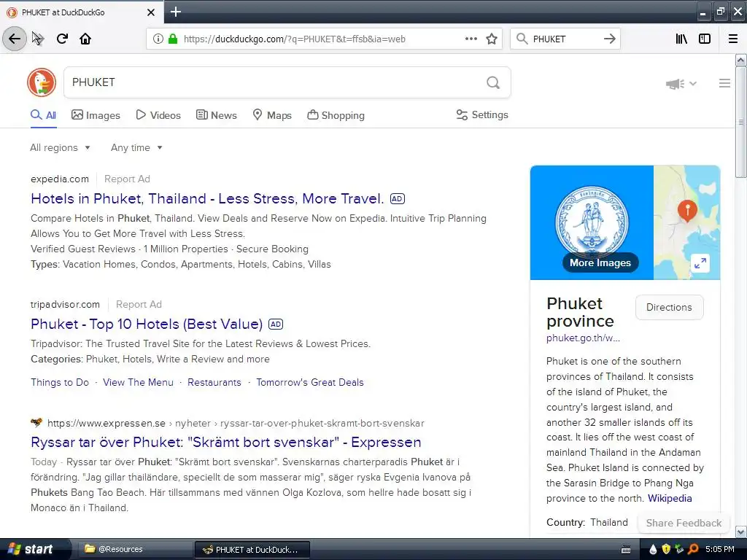The image size is (747, 560).
Task: Open the browser home page icon
Action: [x=85, y=39]
